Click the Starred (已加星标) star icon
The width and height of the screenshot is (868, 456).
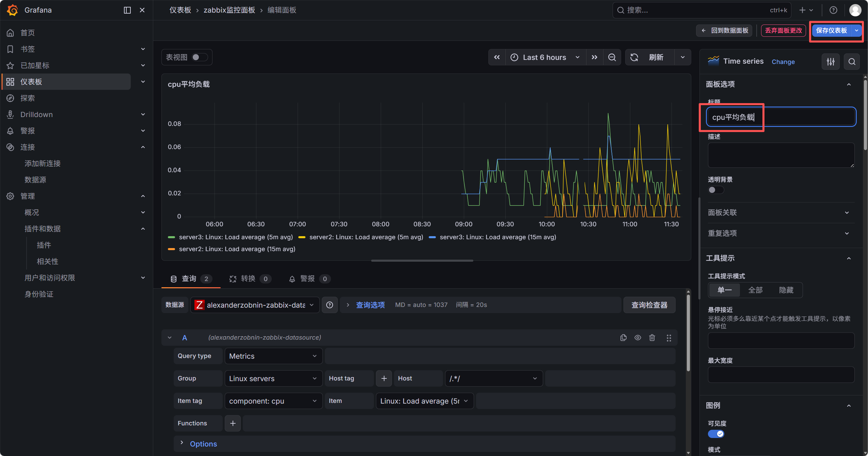point(10,65)
